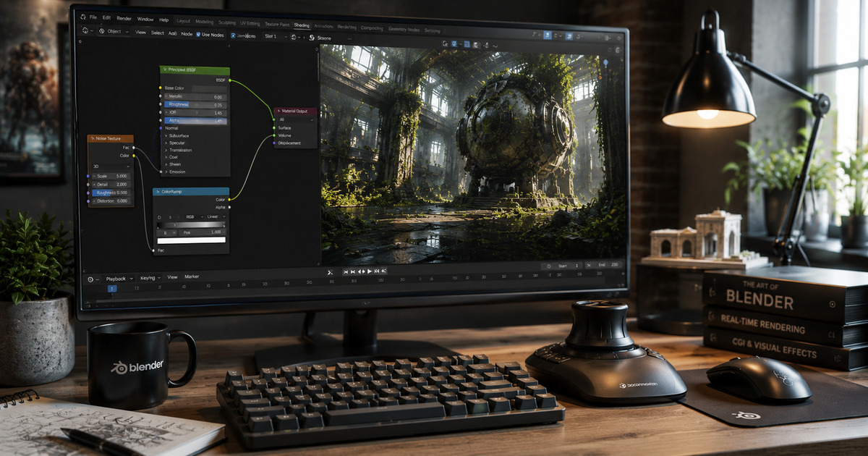This screenshot has height=456, width=868.
Task: Click the timeline current frame marker
Action: [x=112, y=288]
